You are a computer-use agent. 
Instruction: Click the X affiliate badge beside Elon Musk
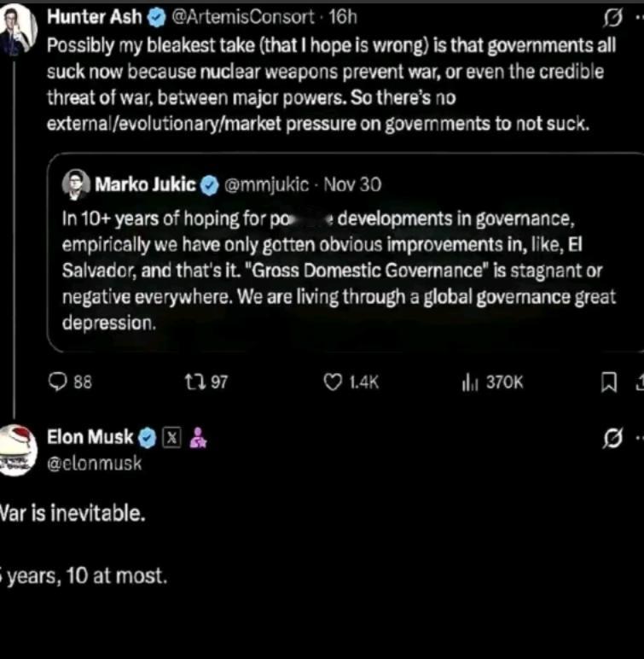point(172,438)
